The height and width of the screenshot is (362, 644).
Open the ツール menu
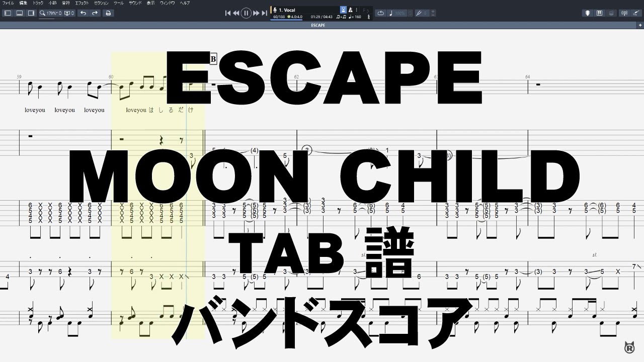120,3
